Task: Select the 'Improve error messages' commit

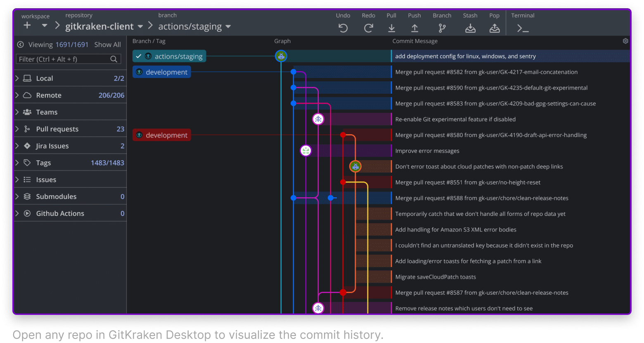Action: (427, 151)
